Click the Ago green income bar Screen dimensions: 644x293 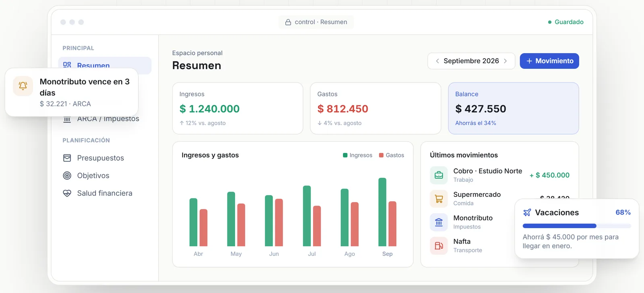(345, 217)
